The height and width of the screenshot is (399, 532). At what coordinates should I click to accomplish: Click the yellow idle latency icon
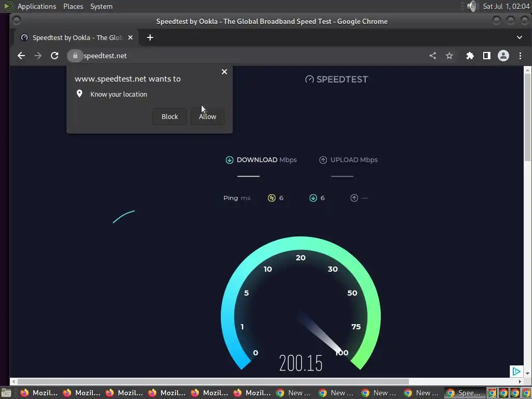tap(271, 198)
